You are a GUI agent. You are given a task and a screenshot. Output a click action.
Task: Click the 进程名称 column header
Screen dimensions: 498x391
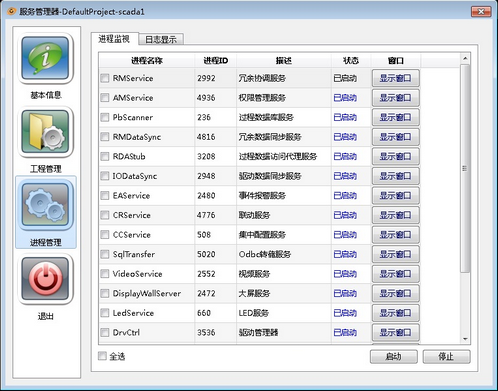147,61
